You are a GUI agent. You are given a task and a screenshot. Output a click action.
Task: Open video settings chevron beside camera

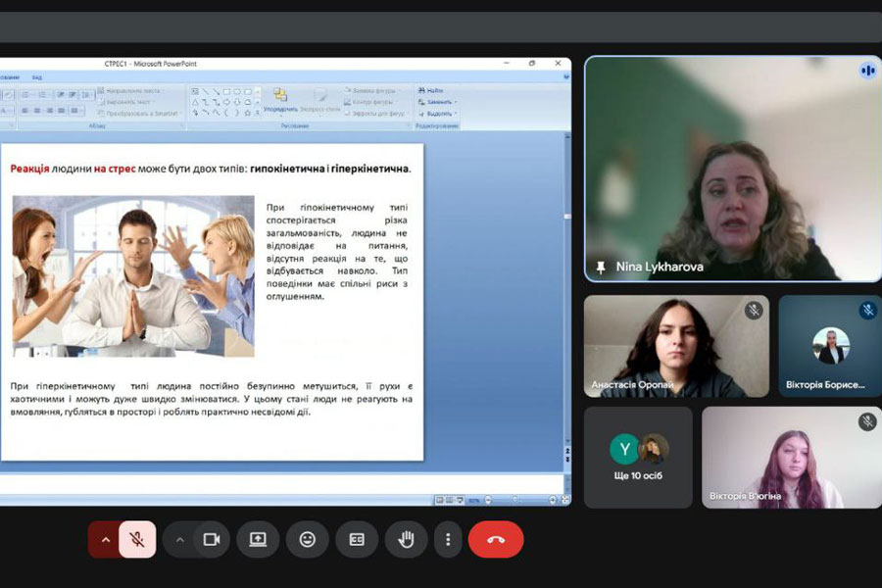point(180,540)
